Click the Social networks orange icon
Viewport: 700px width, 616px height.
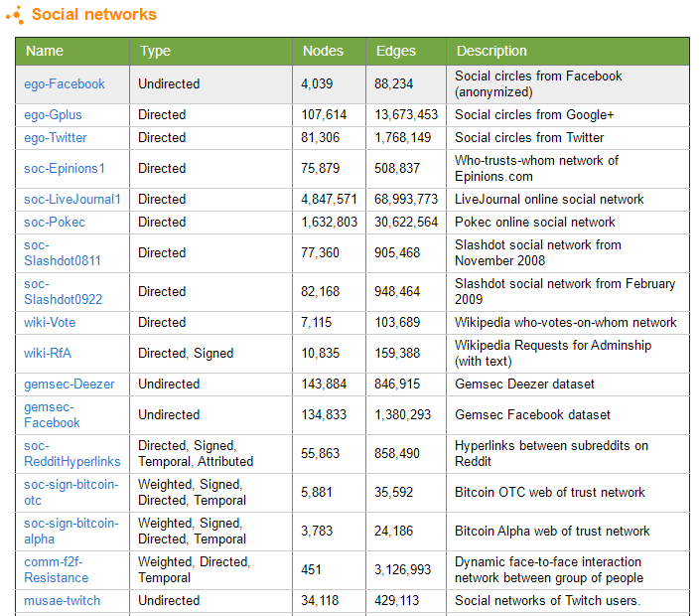click(x=15, y=15)
